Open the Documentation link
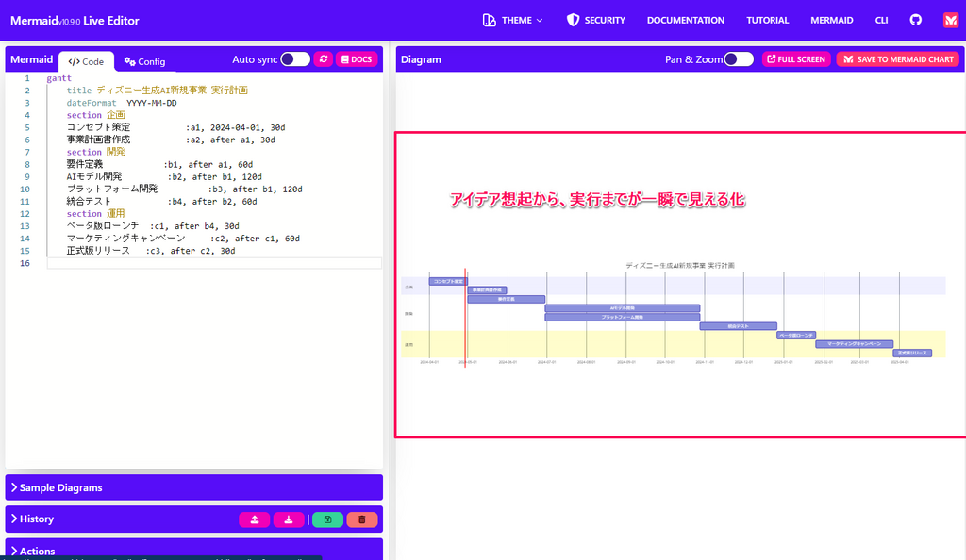 pyautogui.click(x=685, y=21)
